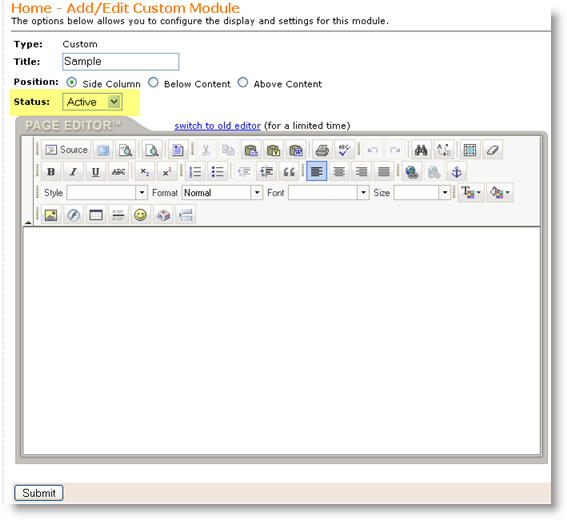Toggle Italic text formatting
This screenshot has width=567, height=520.
pyautogui.click(x=73, y=171)
